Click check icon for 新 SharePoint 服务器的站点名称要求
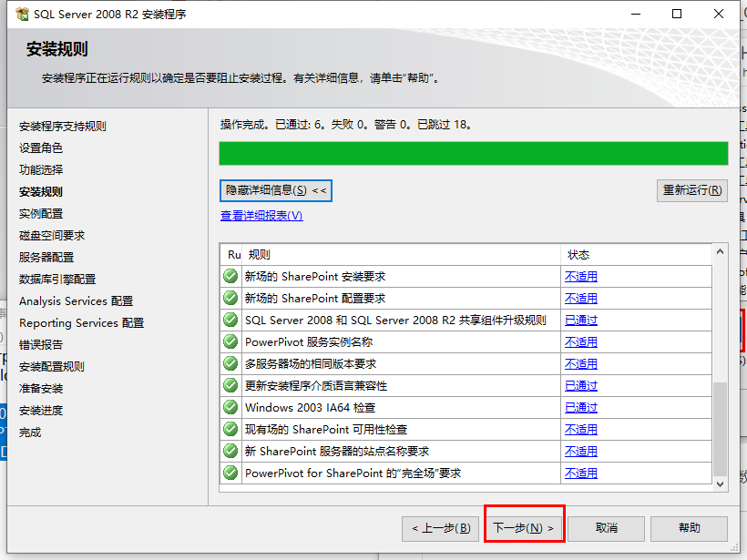The width and height of the screenshot is (747, 560). point(230,452)
